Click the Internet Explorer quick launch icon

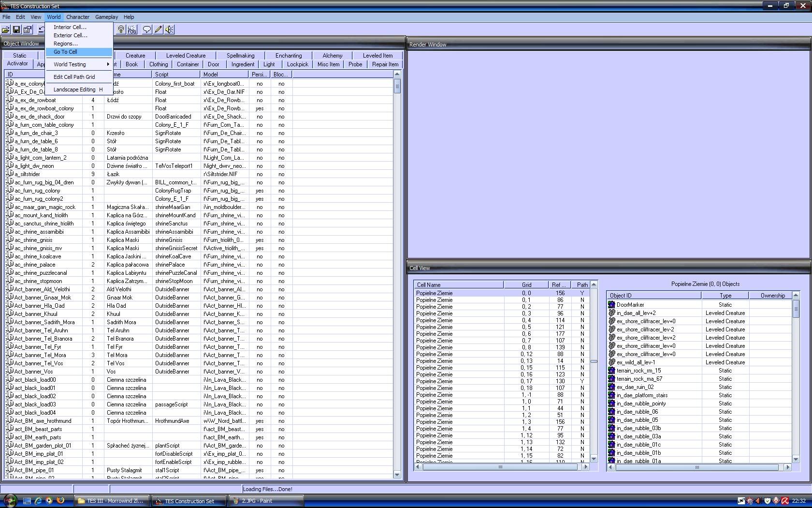tap(38, 501)
